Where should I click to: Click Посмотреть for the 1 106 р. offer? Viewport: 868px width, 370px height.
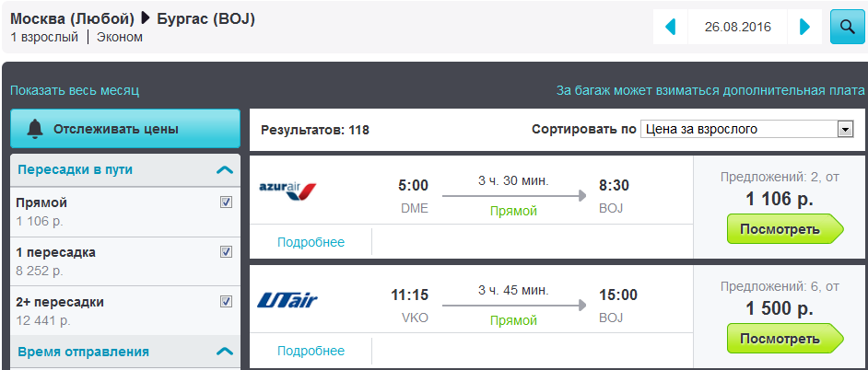(785, 229)
